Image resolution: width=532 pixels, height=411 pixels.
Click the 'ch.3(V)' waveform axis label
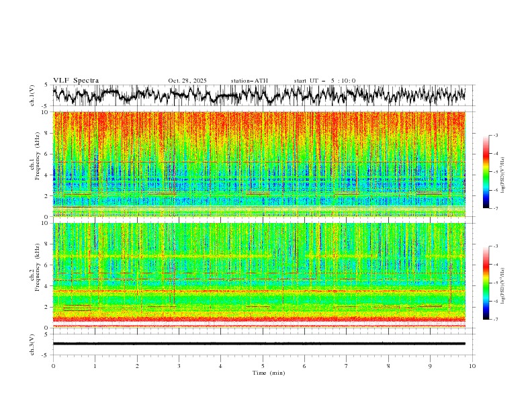click(32, 345)
